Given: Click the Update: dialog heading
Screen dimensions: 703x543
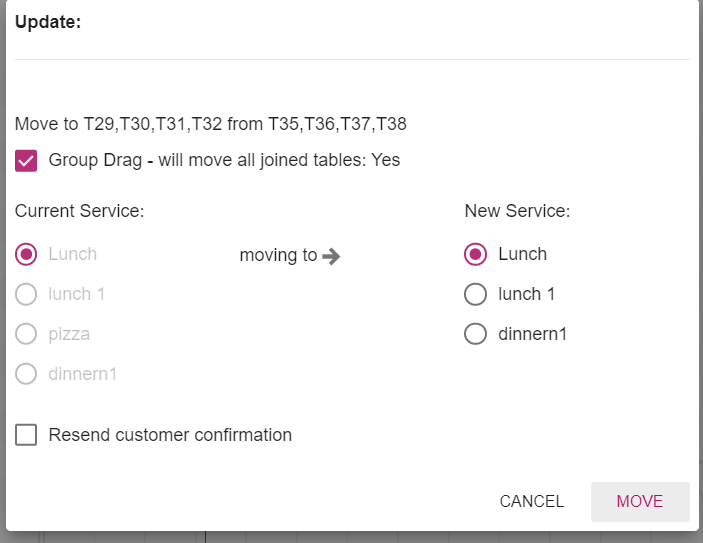Looking at the screenshot, I should [48, 22].
